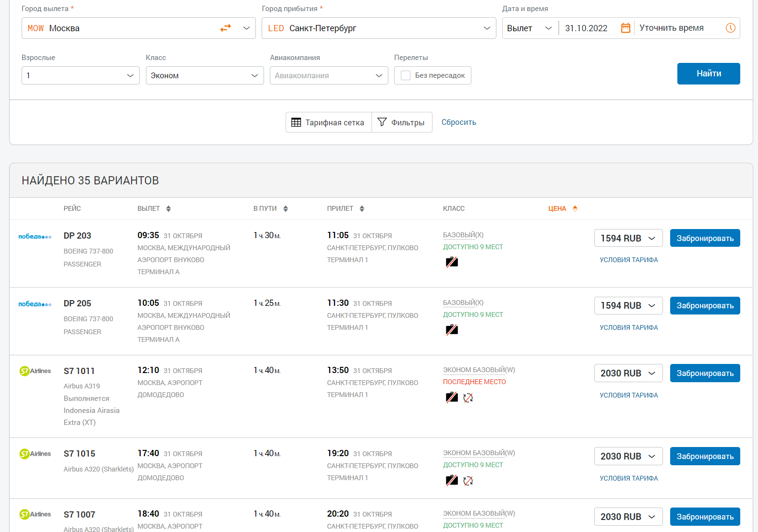The width and height of the screenshot is (758, 532).
Task: Click non-refundable icon for flight S7 1015
Action: [x=468, y=481]
